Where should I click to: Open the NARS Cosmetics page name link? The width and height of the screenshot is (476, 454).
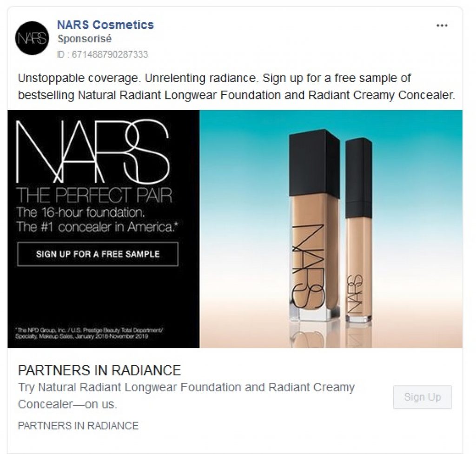point(106,25)
